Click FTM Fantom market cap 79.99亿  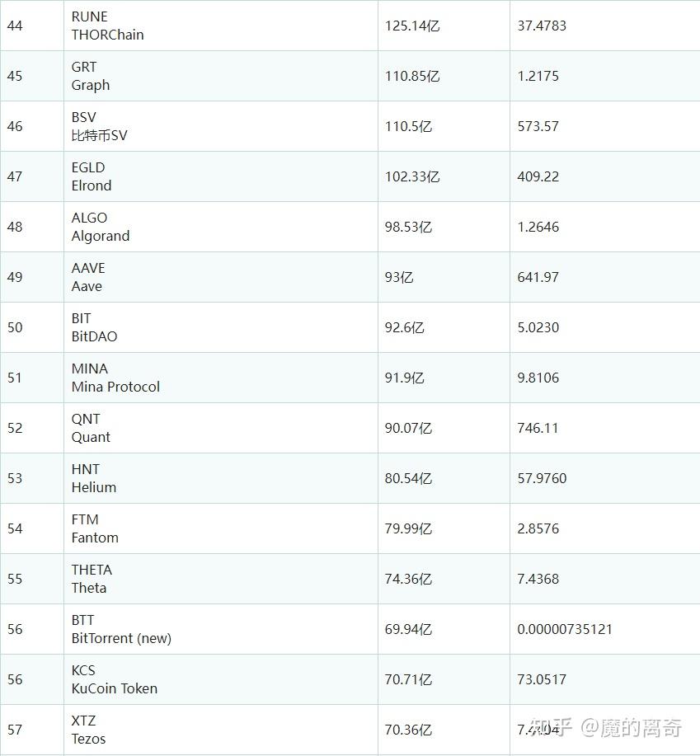(x=408, y=528)
